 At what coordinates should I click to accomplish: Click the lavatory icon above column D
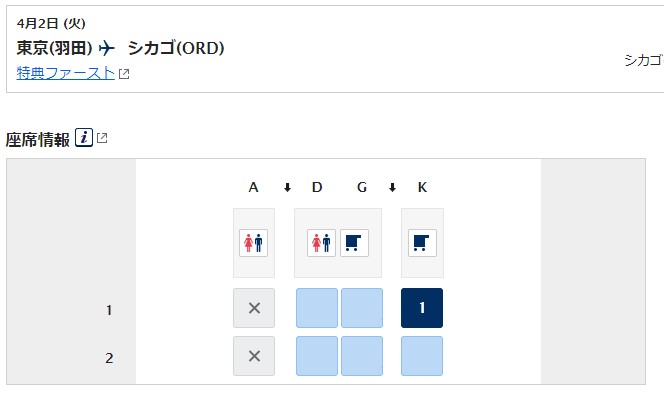[x=321, y=243]
